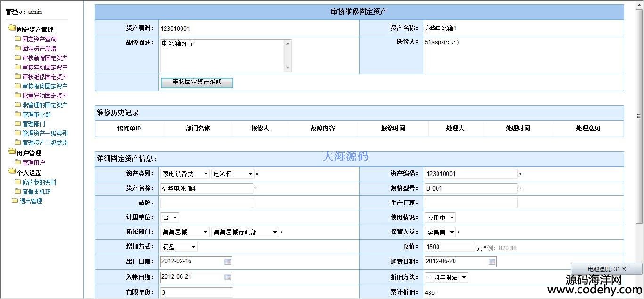The image size is (644, 299).
Task: Open 批量异动固定资产 link
Action: [45, 96]
